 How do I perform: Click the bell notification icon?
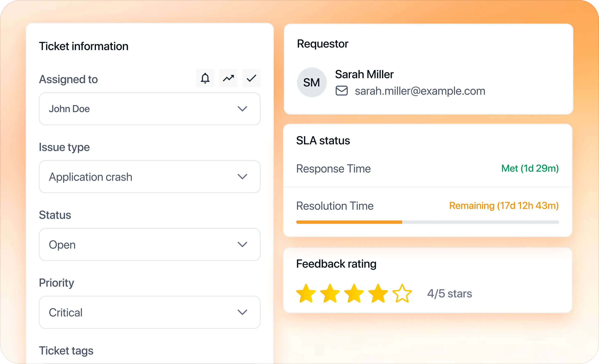205,78
